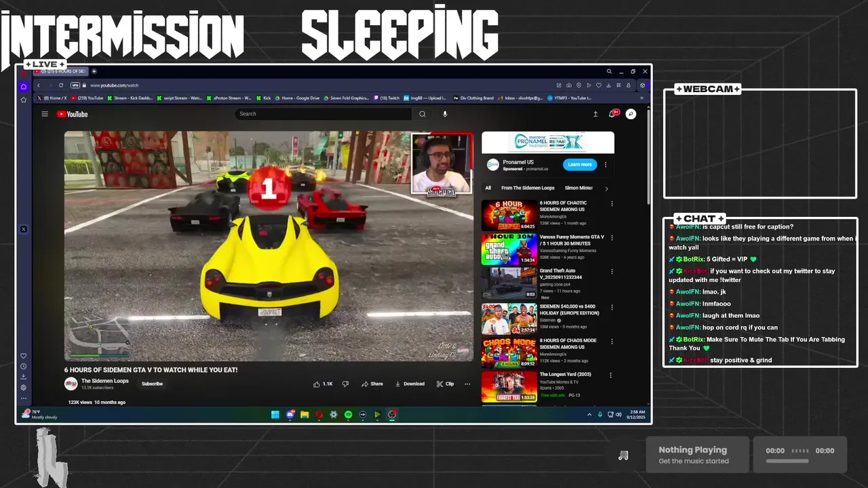Open the YouTube hamburger guide menu

45,114
